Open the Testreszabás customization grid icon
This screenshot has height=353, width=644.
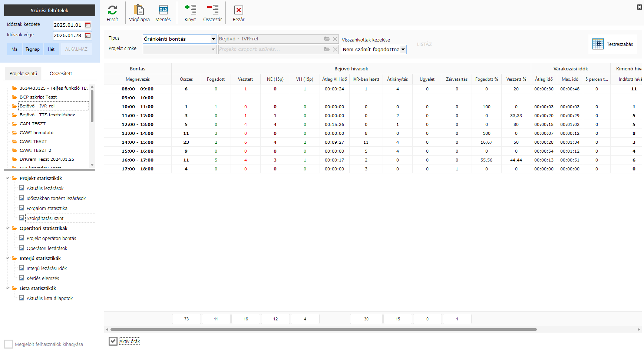598,44
